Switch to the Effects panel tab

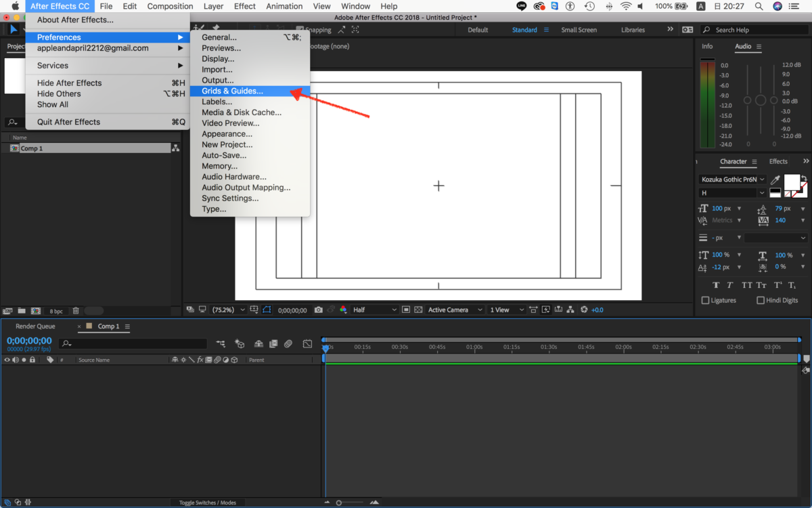[778, 161]
